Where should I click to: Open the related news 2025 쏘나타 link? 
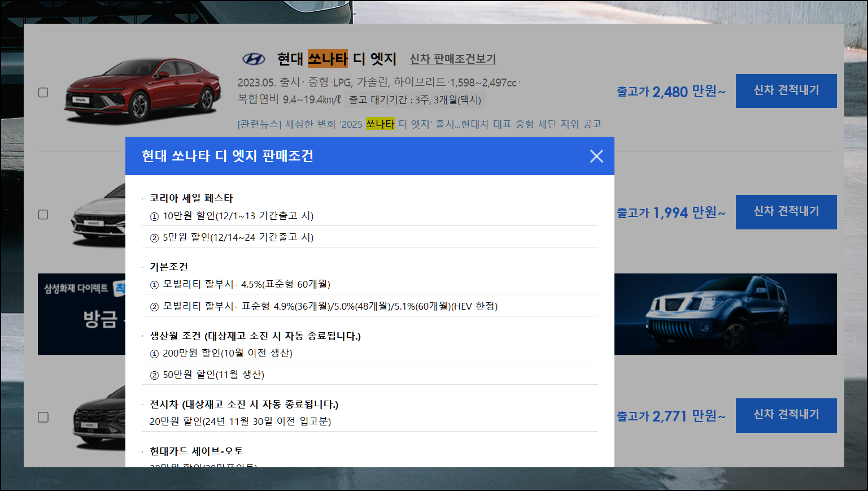click(420, 124)
